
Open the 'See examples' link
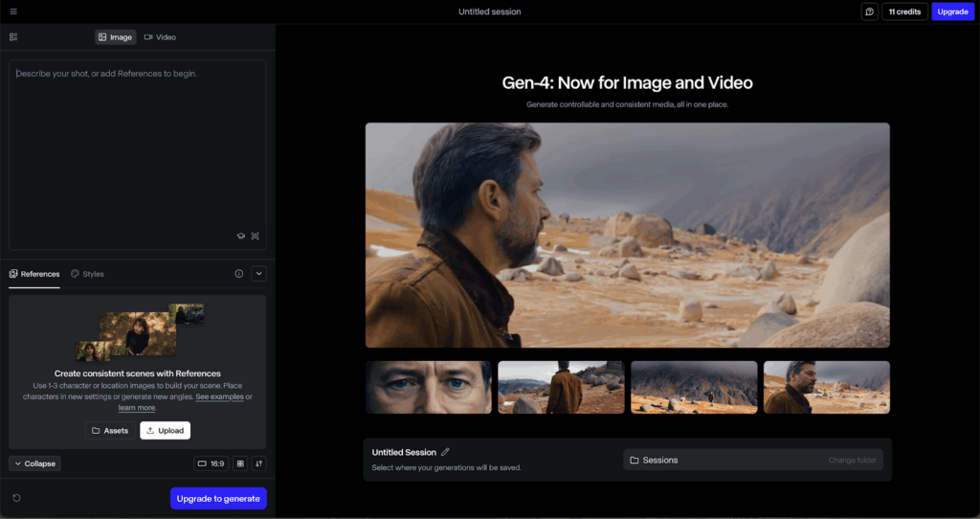point(219,396)
